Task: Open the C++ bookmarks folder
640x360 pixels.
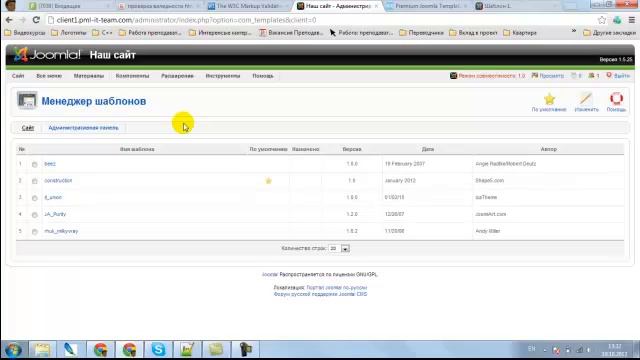Action: [102, 33]
